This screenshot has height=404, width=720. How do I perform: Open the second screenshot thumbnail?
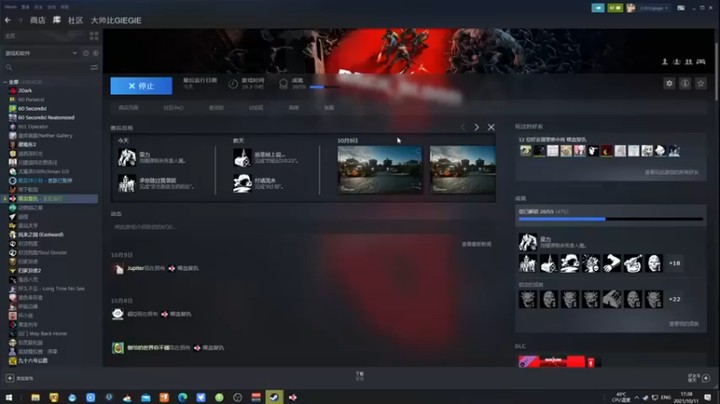pos(462,169)
